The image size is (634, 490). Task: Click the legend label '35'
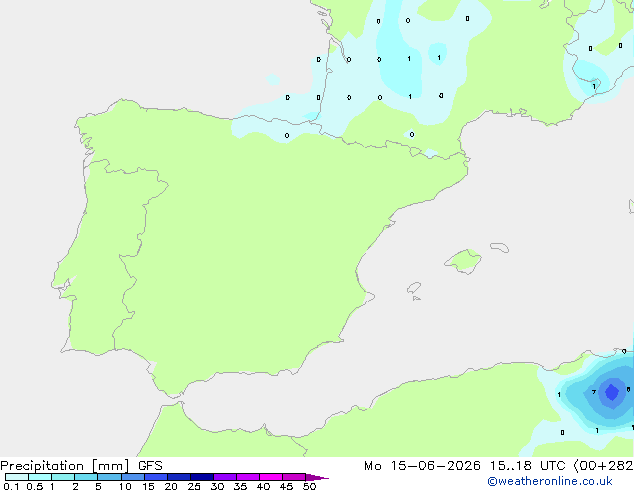coord(240,486)
